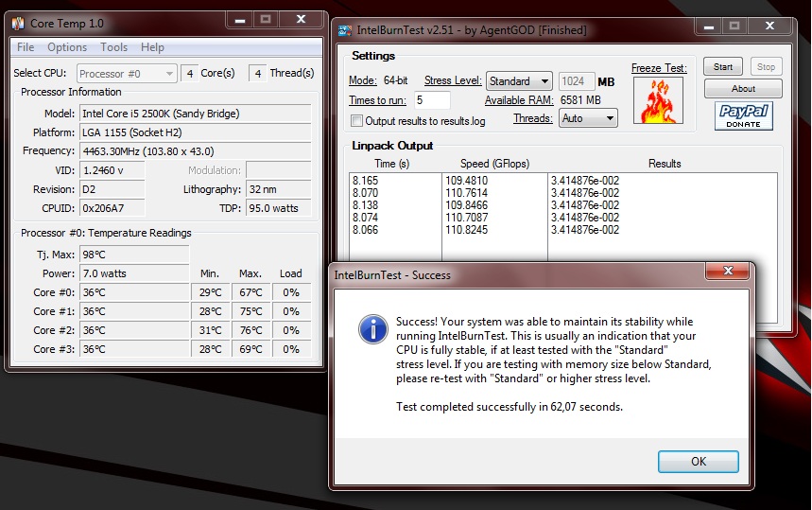Enable Output results to results.log checkbox
Image resolution: width=812 pixels, height=510 pixels.
click(x=356, y=121)
